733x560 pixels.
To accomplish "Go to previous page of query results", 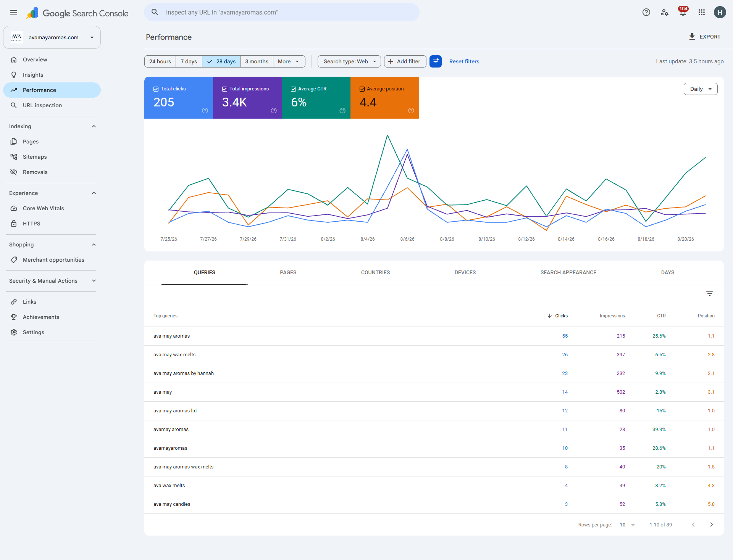I will tap(693, 525).
